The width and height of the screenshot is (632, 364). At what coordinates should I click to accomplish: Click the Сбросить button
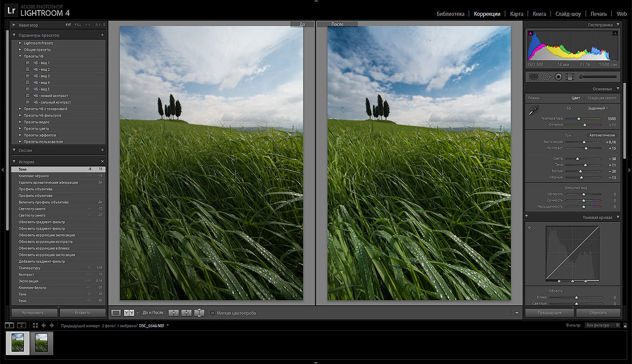[598, 312]
